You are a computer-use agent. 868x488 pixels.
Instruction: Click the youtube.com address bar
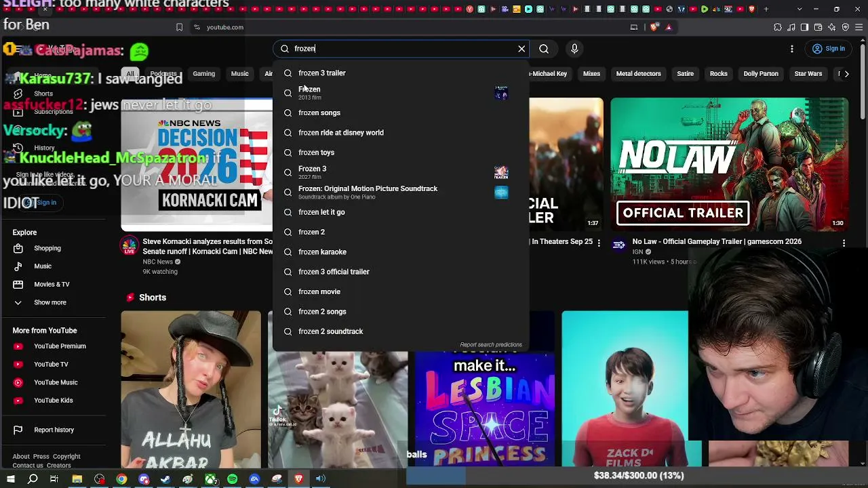407,27
